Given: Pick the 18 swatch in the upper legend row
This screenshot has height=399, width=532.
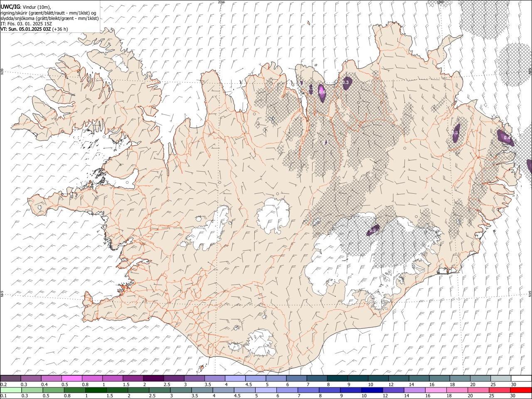Looking at the screenshot, I should (459, 378).
